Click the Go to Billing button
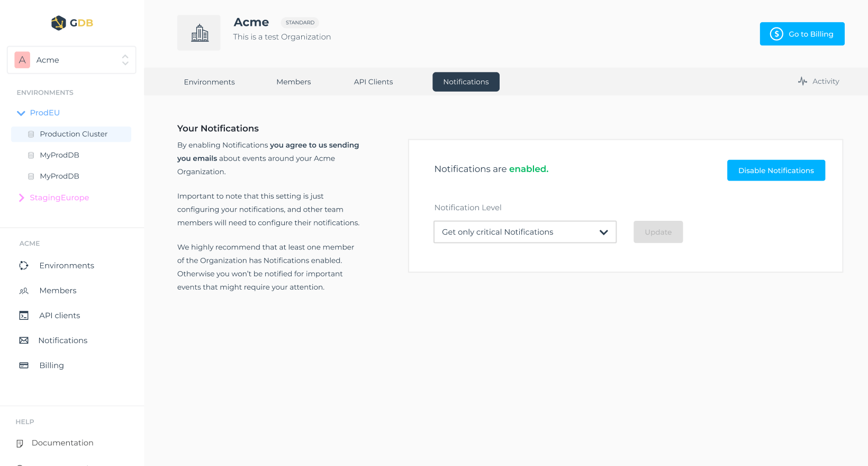The image size is (868, 466). coord(802,34)
